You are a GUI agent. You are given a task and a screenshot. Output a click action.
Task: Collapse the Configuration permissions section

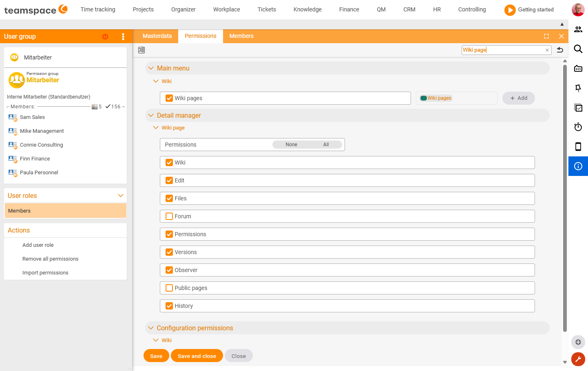coord(151,328)
